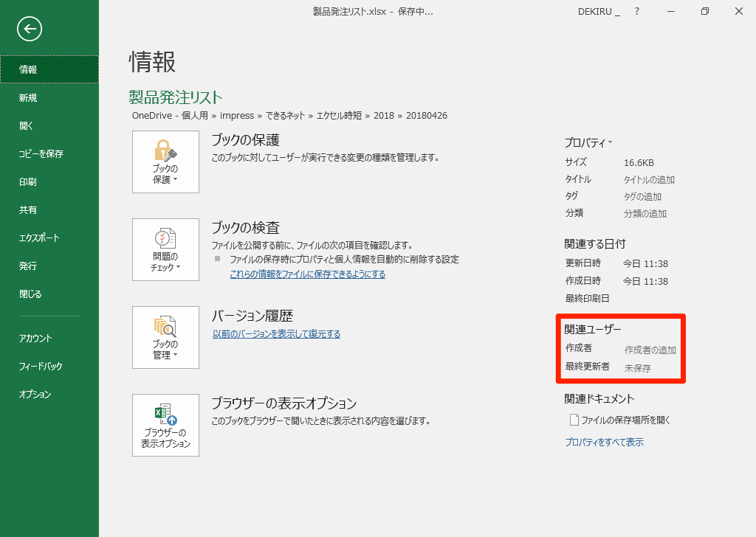Click the help question mark icon
Viewport: 756px width, 537px height.
coord(637,12)
